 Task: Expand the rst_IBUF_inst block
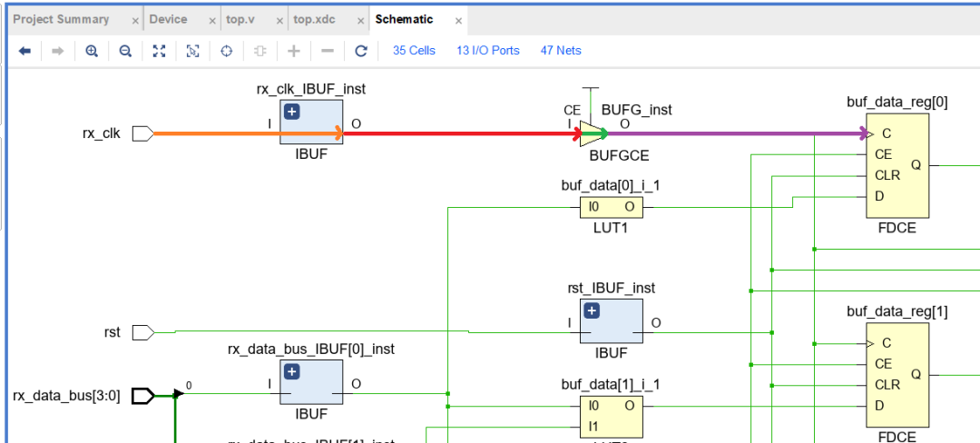(592, 310)
